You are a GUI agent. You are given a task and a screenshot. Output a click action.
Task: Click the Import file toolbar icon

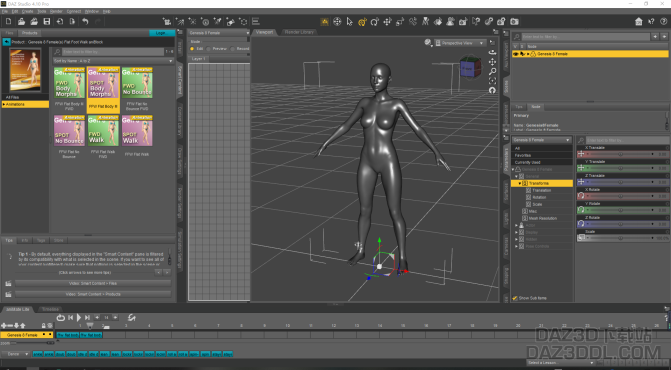60,21
